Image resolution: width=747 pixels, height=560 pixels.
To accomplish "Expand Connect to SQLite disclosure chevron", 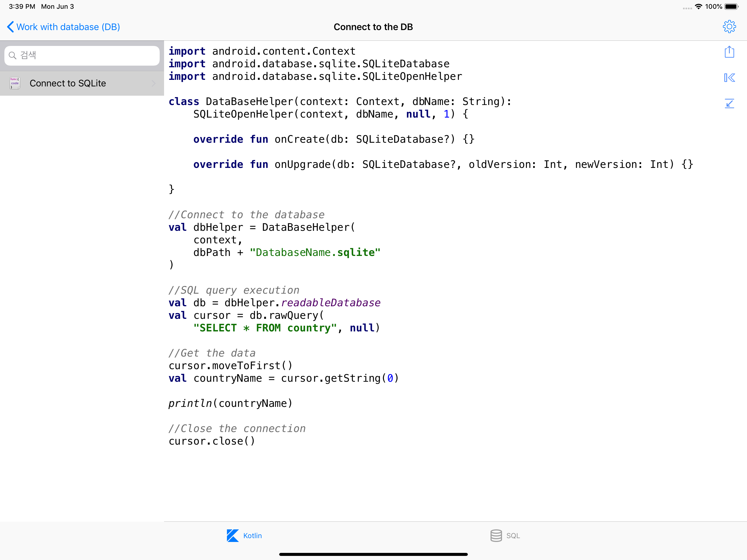I will [x=154, y=83].
